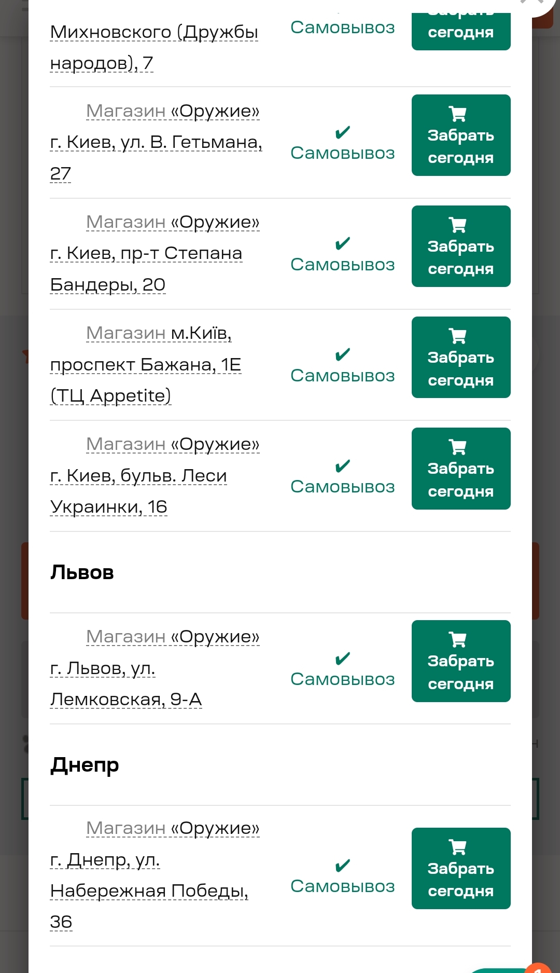Open store link пр-т Степана Бандеры, 20

[x=146, y=253]
